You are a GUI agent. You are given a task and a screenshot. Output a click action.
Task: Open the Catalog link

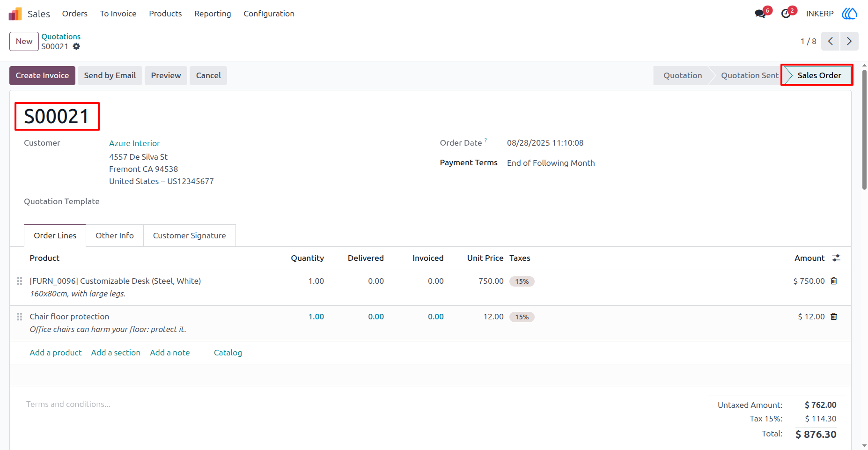228,353
